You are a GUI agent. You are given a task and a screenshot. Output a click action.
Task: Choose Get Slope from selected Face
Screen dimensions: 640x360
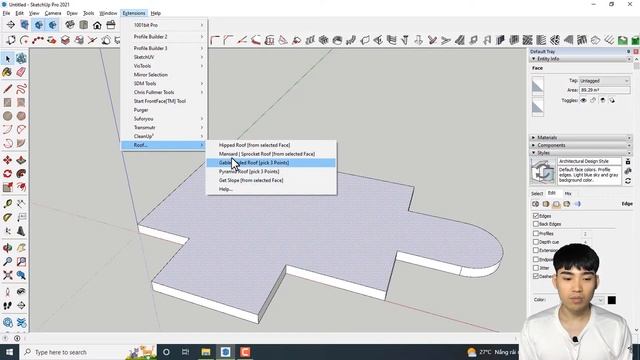tap(271, 180)
